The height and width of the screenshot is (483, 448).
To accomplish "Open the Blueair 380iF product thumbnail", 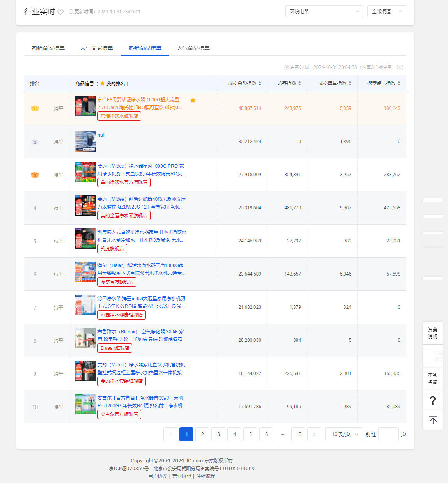I will click(85, 338).
